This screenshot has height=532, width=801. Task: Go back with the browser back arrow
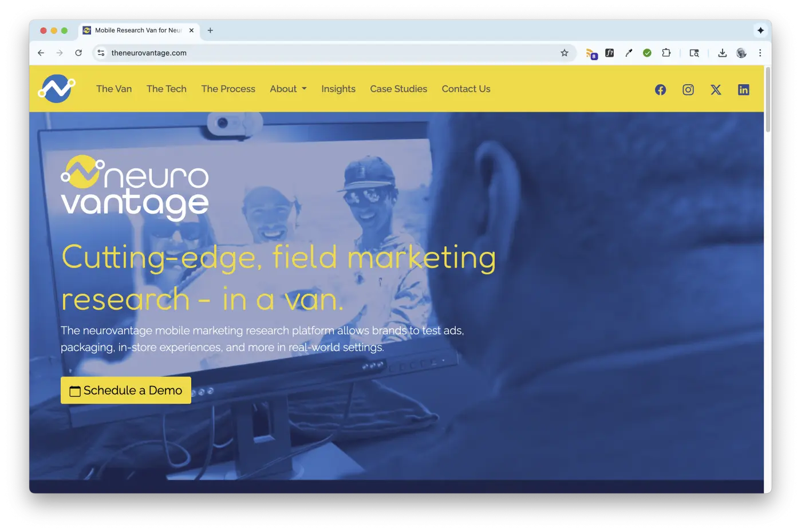[x=41, y=53]
